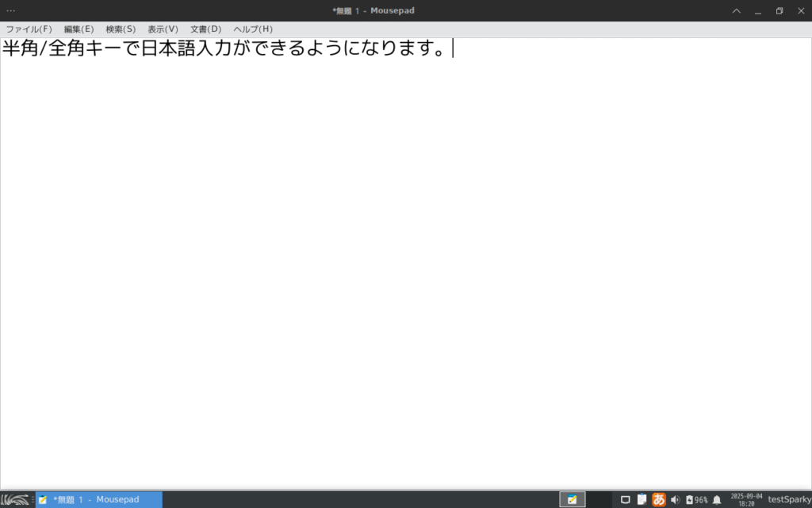Click the Sparky application menu launcher icon
Image resolution: width=812 pixels, height=508 pixels.
[15, 499]
